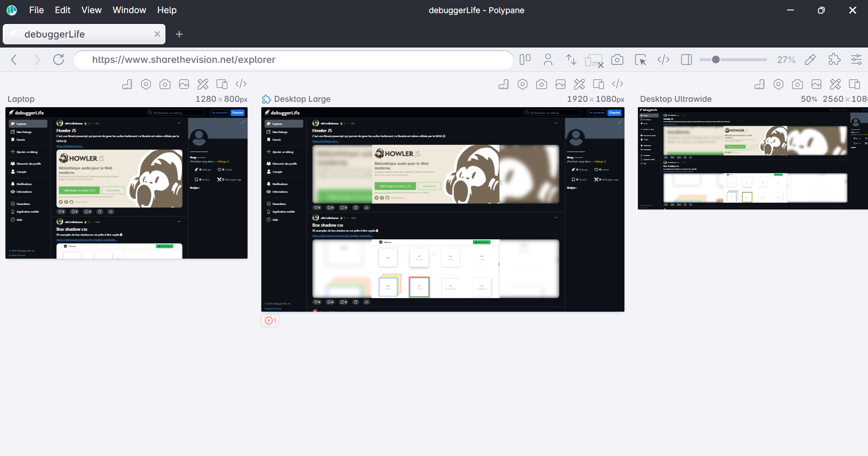Go back to previous page

14,60
